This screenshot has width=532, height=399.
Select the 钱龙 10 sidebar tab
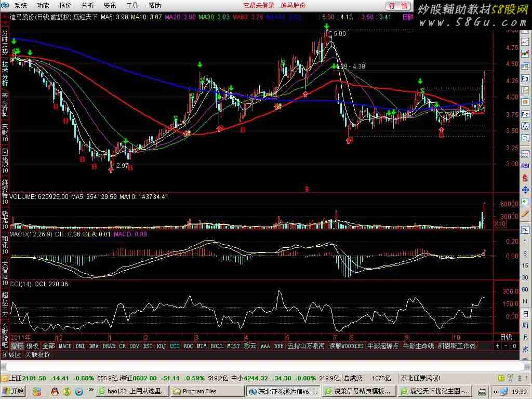tap(4, 220)
